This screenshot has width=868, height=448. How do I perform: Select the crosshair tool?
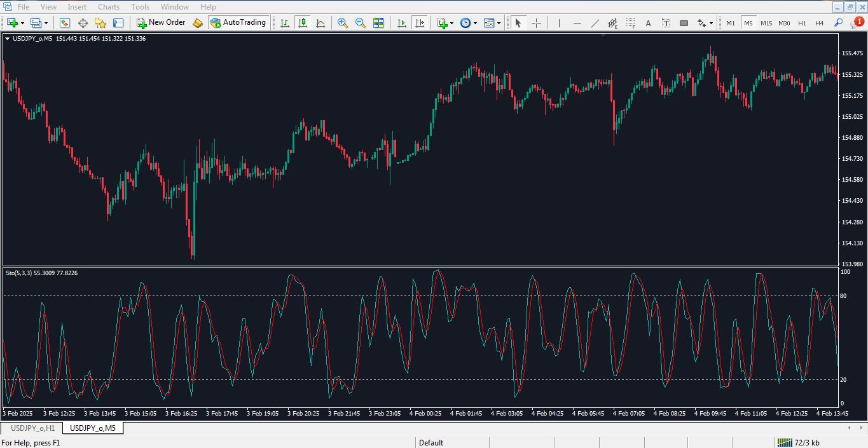point(536,23)
